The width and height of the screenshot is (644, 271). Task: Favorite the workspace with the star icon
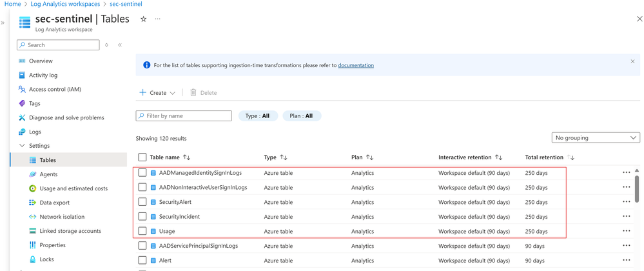143,19
